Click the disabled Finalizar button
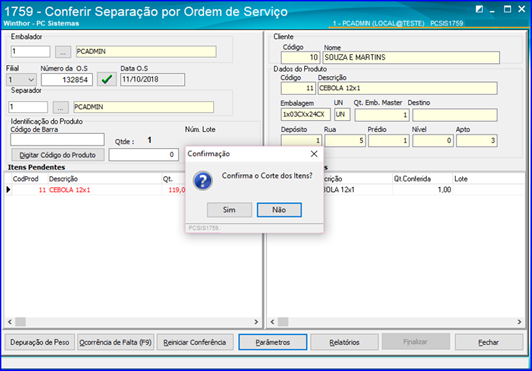Viewport: 532px width, 371px height. click(416, 342)
